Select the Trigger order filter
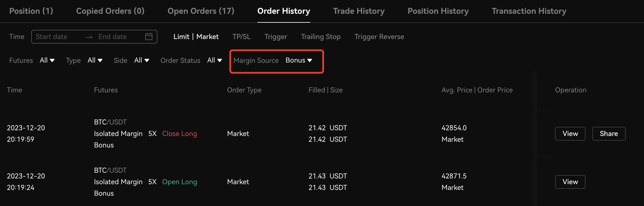644x206 pixels. 276,37
